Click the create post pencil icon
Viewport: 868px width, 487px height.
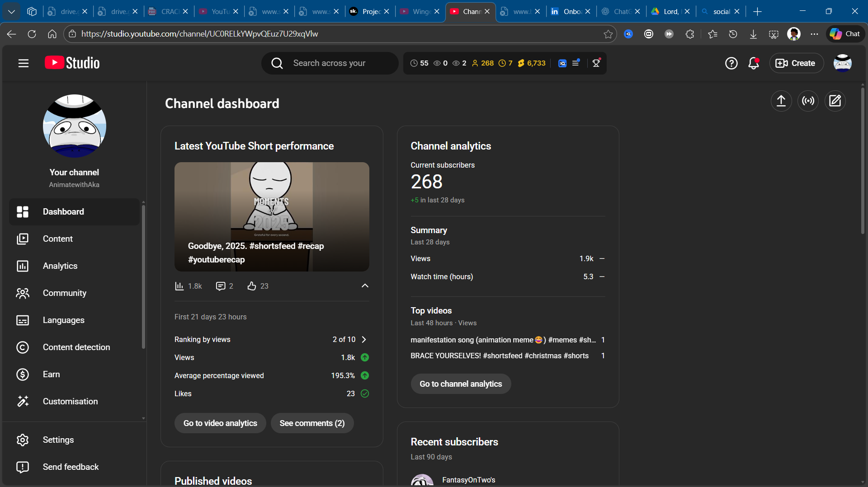click(x=835, y=101)
